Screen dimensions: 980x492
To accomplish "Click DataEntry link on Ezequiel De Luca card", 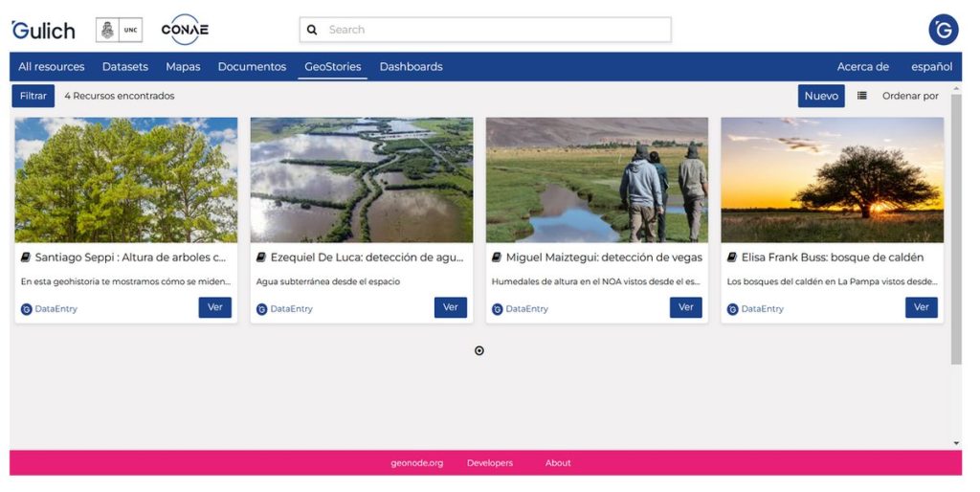I will click(291, 309).
